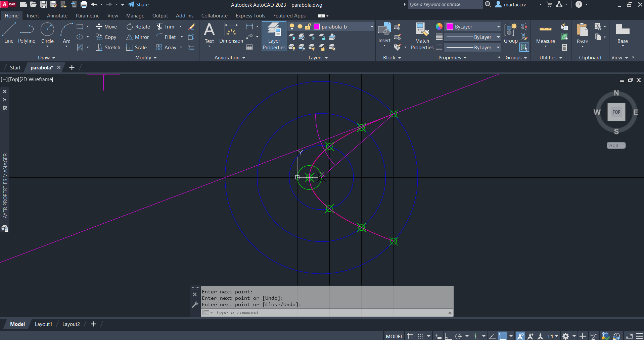
Task: Toggle Ortho mode in status bar
Action: [x=448, y=336]
